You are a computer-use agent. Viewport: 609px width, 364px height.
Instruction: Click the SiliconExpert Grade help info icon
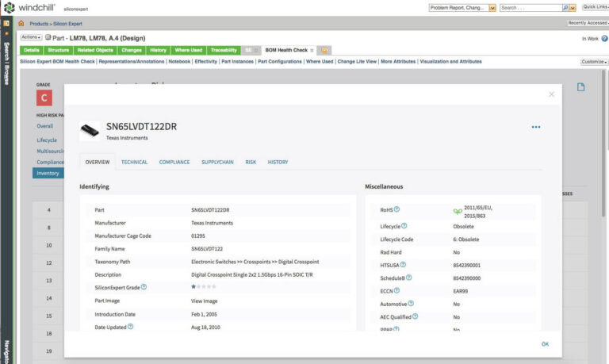point(144,287)
